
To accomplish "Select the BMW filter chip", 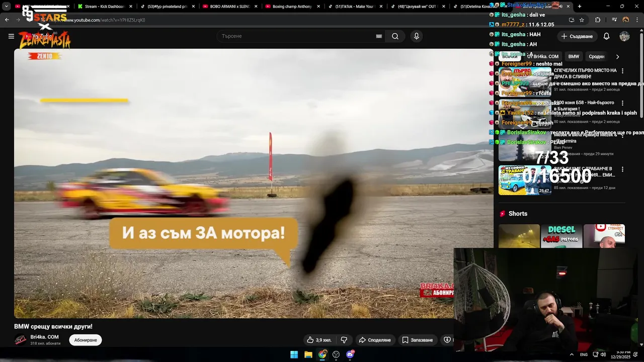I will coord(574,57).
